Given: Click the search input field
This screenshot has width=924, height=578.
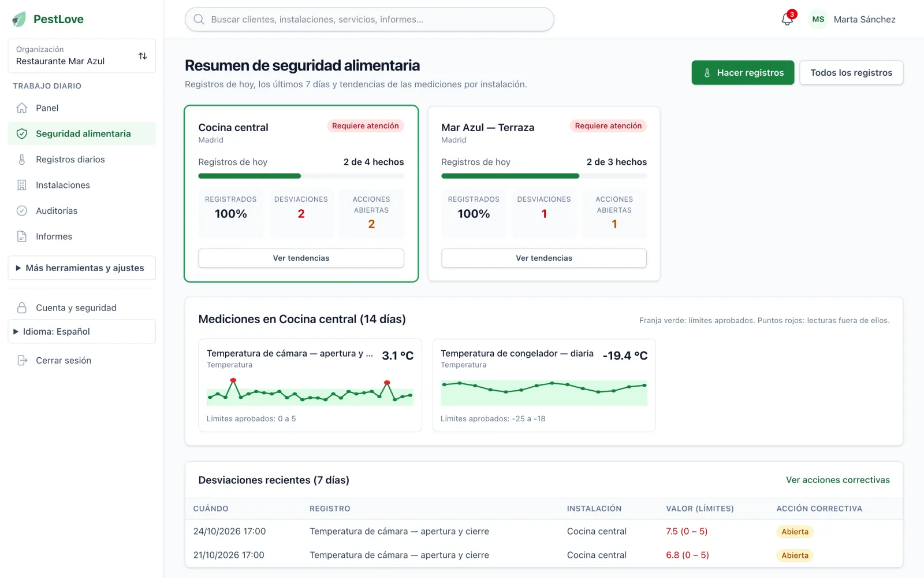Looking at the screenshot, I should point(370,19).
